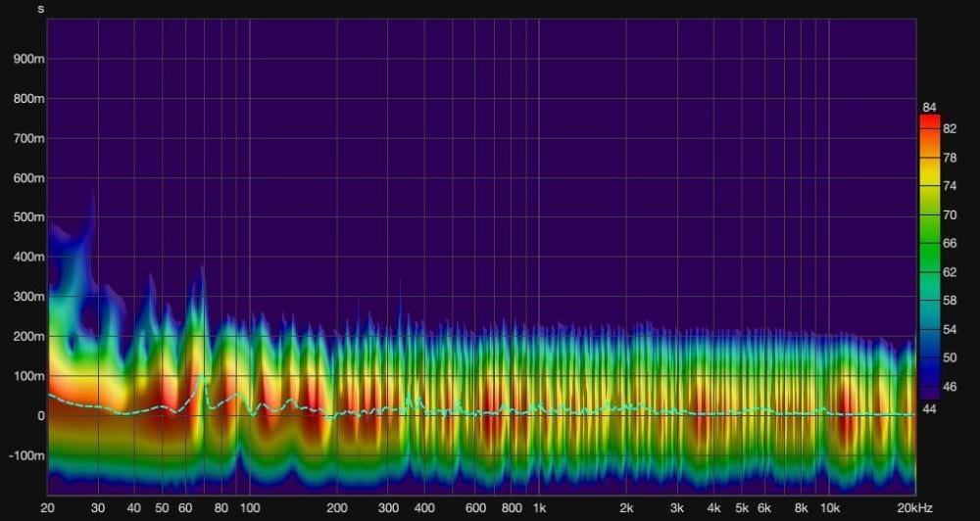This screenshot has height=521, width=980.
Task: Select the 58 dB color scale label
Action: pyautogui.click(x=950, y=301)
